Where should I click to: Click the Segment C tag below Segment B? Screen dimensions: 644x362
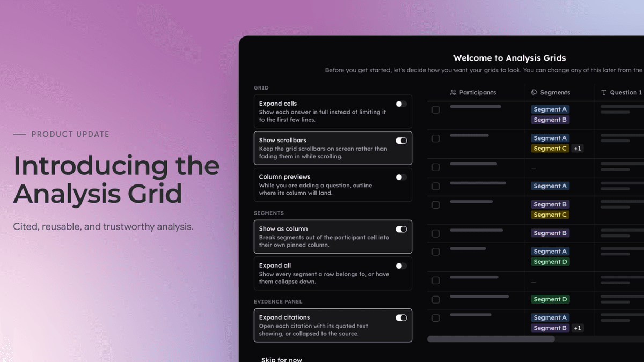[x=550, y=215]
